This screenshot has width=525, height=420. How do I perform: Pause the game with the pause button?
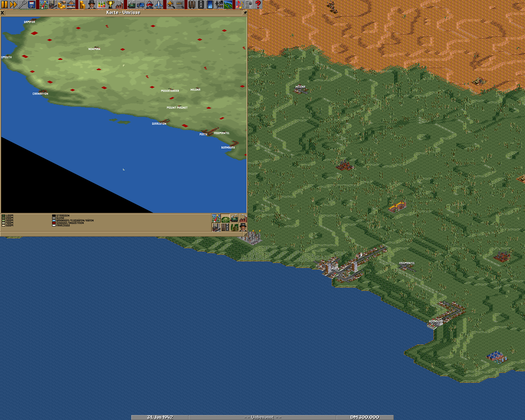pos(5,5)
